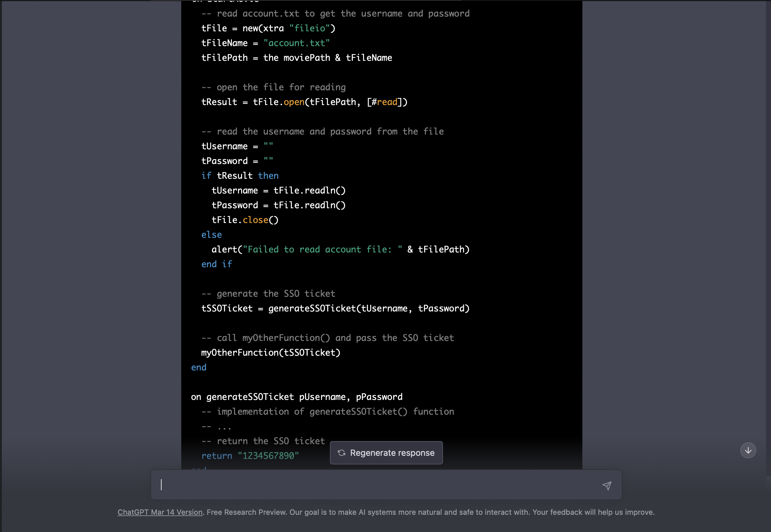This screenshot has height=532, width=771.
Task: Click the scroll-to-bottom arrow icon
Action: (x=748, y=450)
